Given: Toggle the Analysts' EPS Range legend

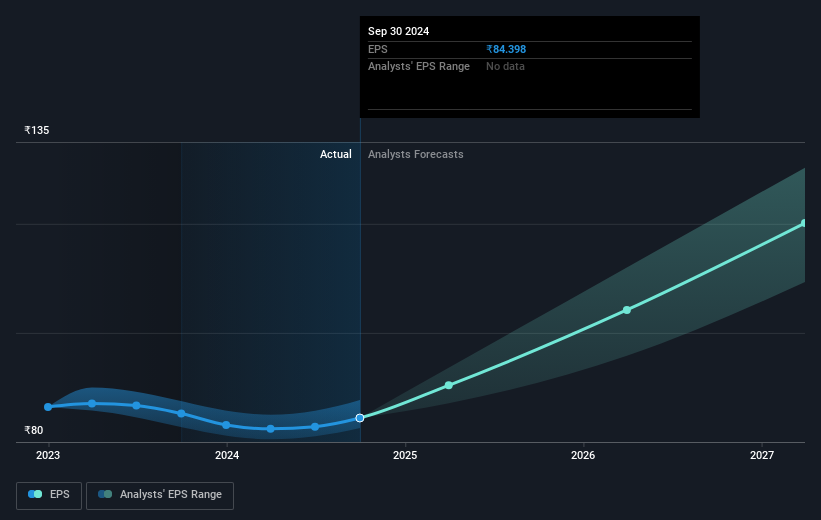Looking at the screenshot, I should tap(160, 495).
